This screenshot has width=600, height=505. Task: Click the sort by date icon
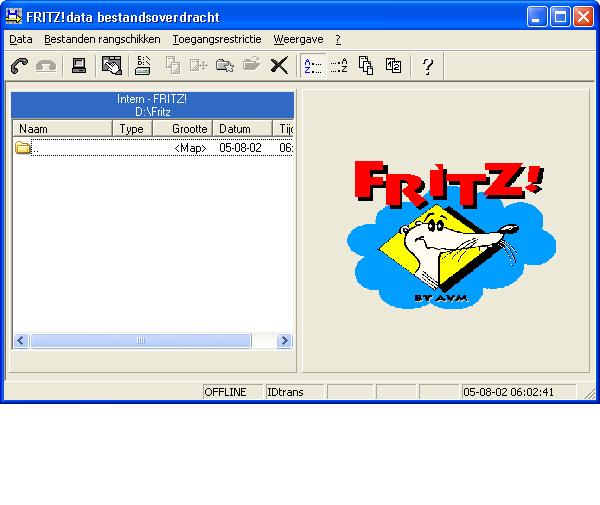point(393,66)
